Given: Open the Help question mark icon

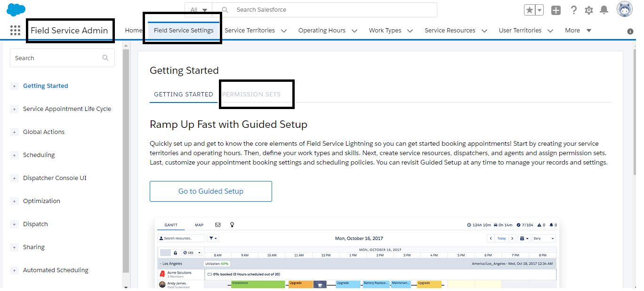Looking at the screenshot, I should [573, 10].
